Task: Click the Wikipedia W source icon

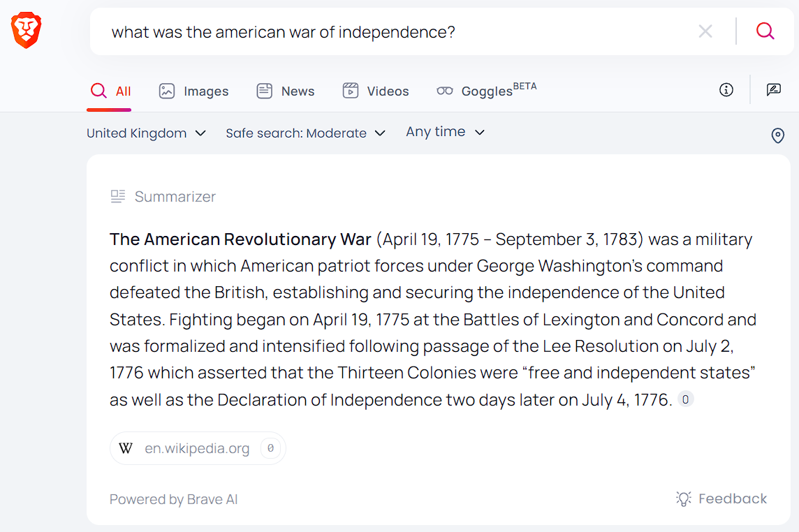Action: click(x=126, y=448)
